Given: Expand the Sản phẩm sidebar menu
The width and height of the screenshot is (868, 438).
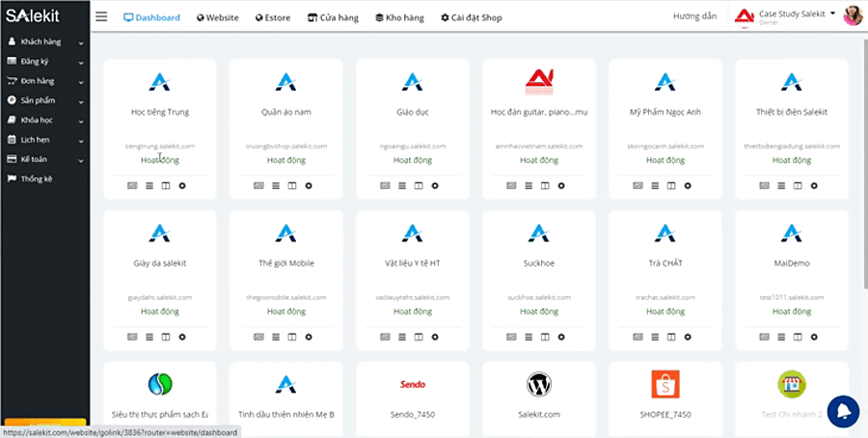Looking at the screenshot, I should [44, 100].
